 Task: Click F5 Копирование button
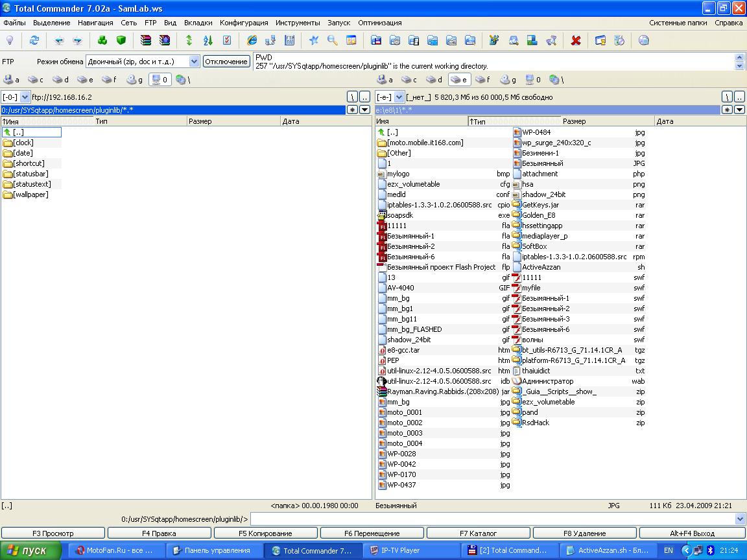(x=265, y=533)
